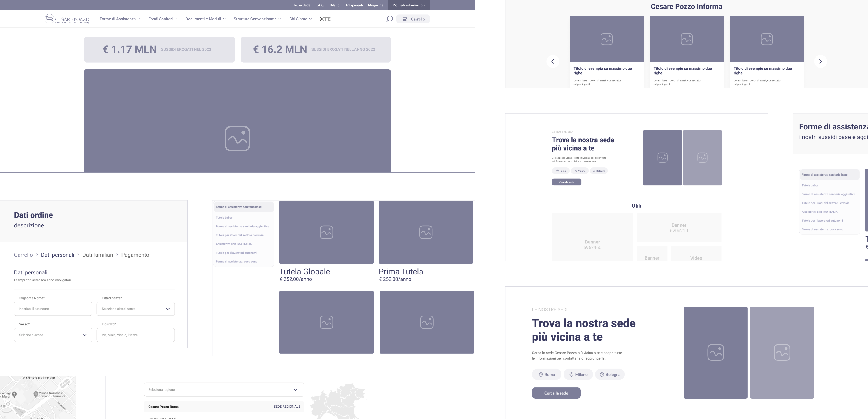The height and width of the screenshot is (419, 868).
Task: Select Tutele per i lavoratori autonomi in product sidebar
Action: (x=236, y=253)
